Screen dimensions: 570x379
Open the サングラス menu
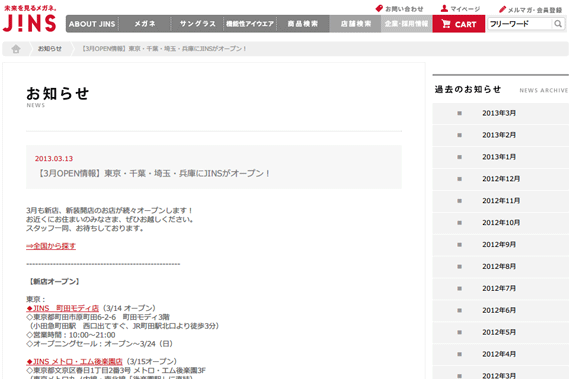(197, 24)
